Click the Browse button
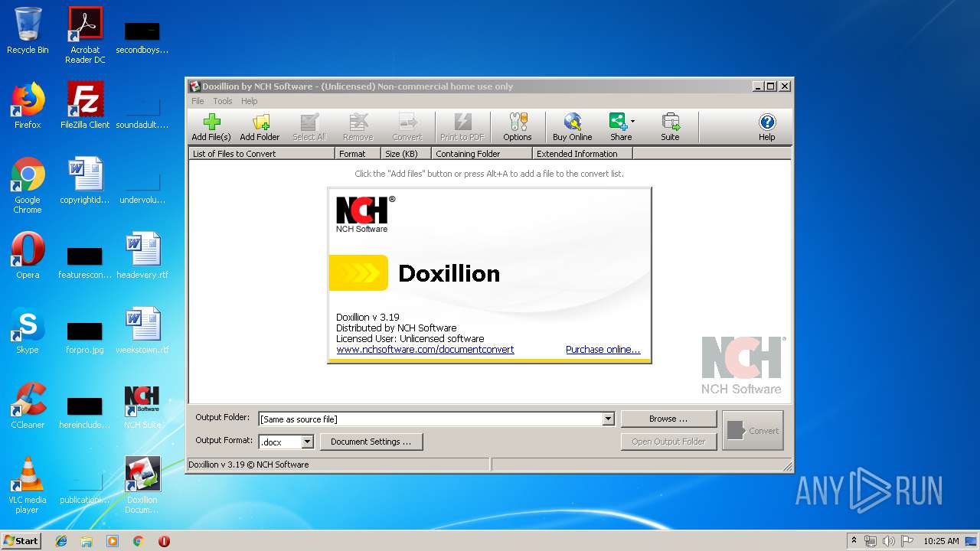The image size is (980, 551). [x=668, y=419]
